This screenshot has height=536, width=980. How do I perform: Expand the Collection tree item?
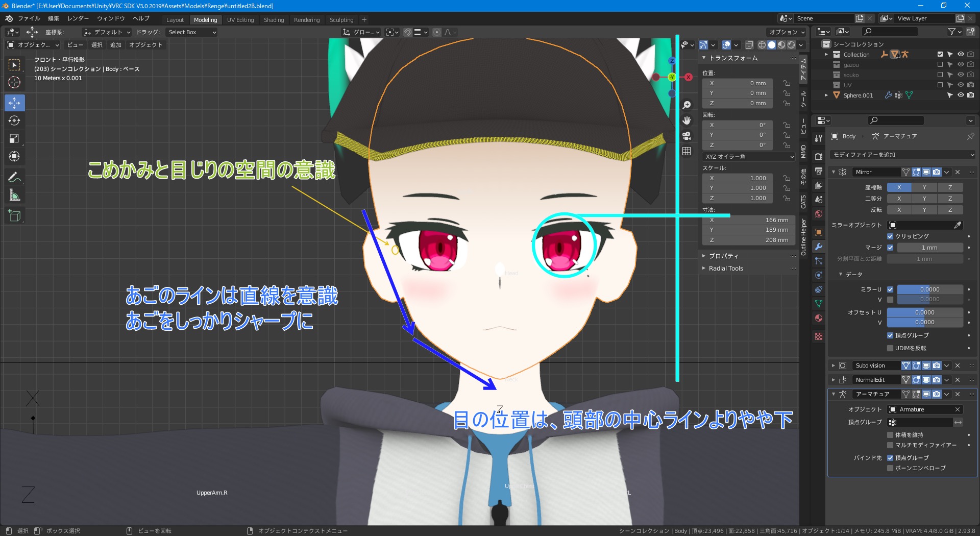coord(826,55)
